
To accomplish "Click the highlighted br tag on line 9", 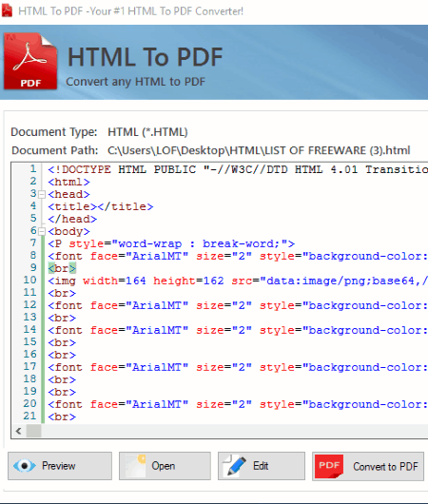I will [x=62, y=268].
